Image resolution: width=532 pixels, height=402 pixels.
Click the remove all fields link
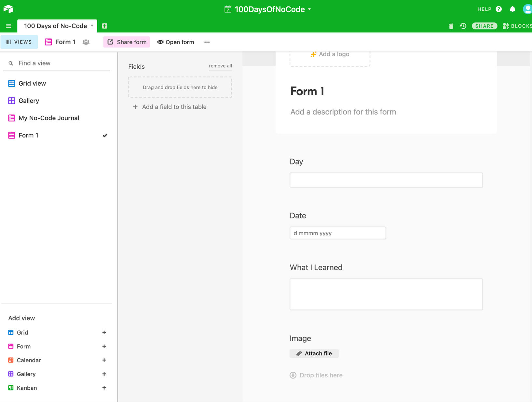point(220,66)
